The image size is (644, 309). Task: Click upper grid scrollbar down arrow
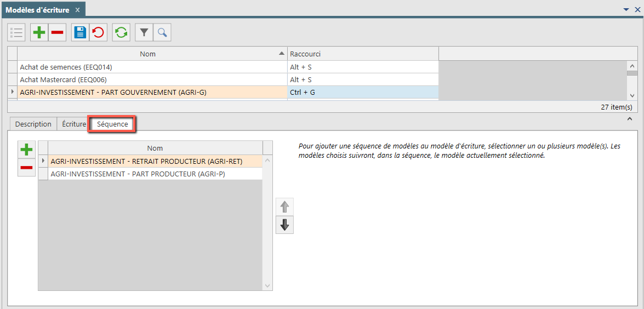[x=632, y=95]
